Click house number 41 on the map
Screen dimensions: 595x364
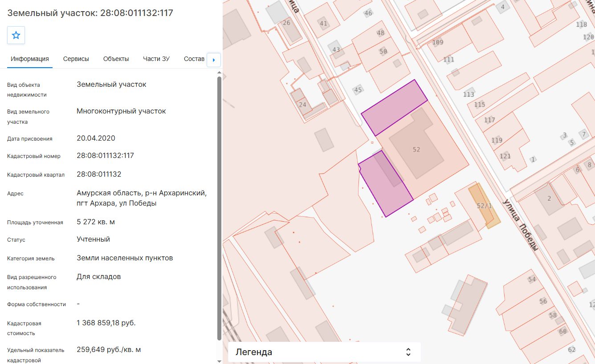[323, 24]
